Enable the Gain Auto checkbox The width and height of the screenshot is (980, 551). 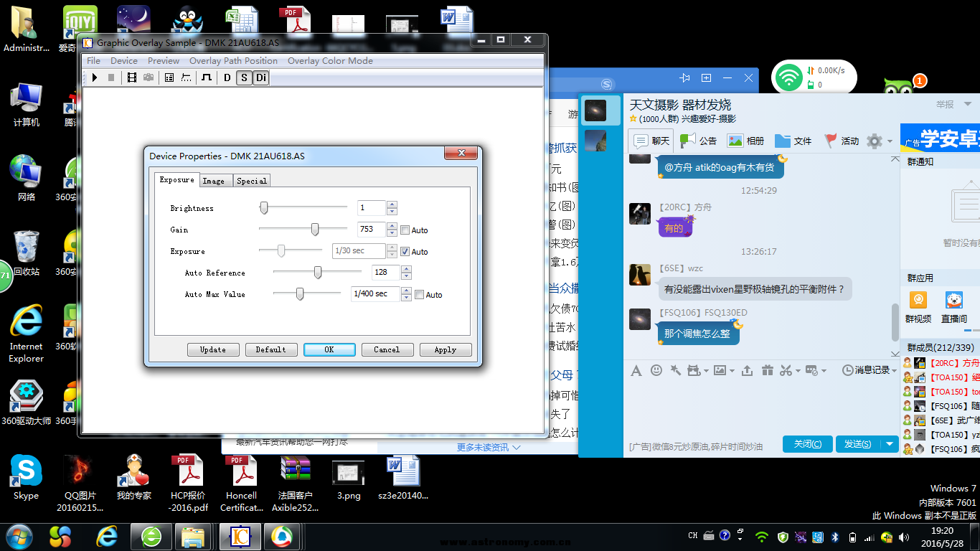pyautogui.click(x=405, y=230)
